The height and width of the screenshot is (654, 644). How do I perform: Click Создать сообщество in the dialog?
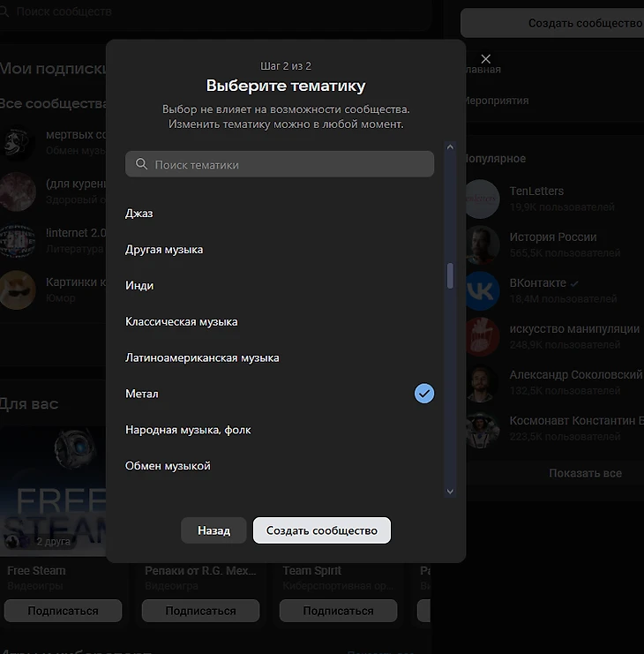click(x=321, y=530)
